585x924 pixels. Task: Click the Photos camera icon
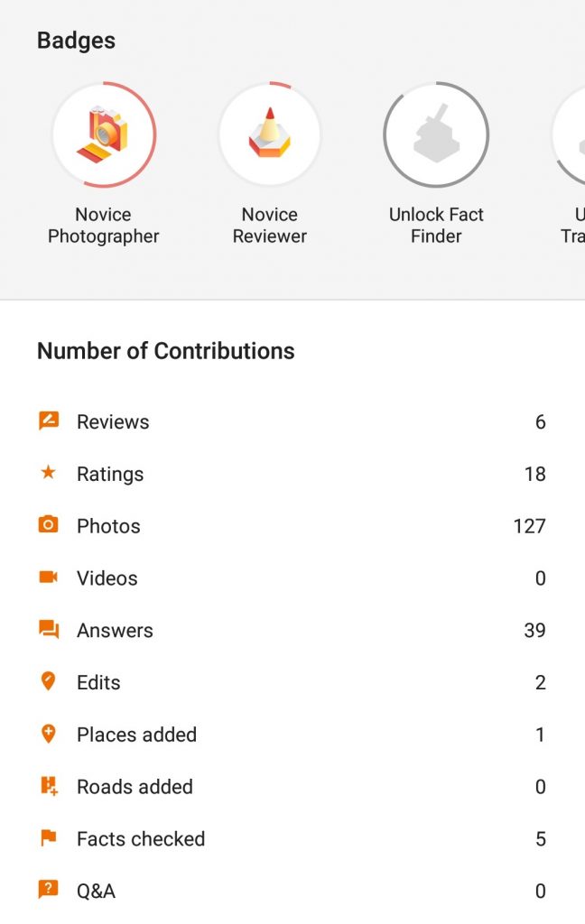pyautogui.click(x=49, y=524)
